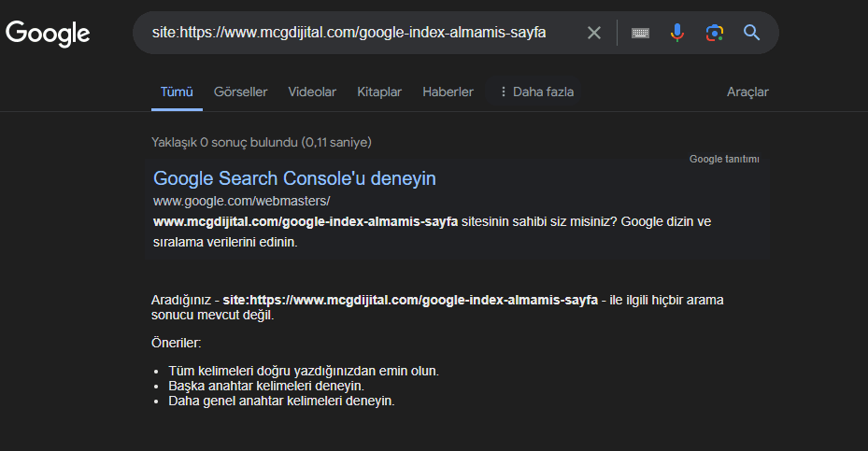Viewport: 868px width, 451px height.
Task: Expand the Daha fazla menu
Action: point(536,92)
